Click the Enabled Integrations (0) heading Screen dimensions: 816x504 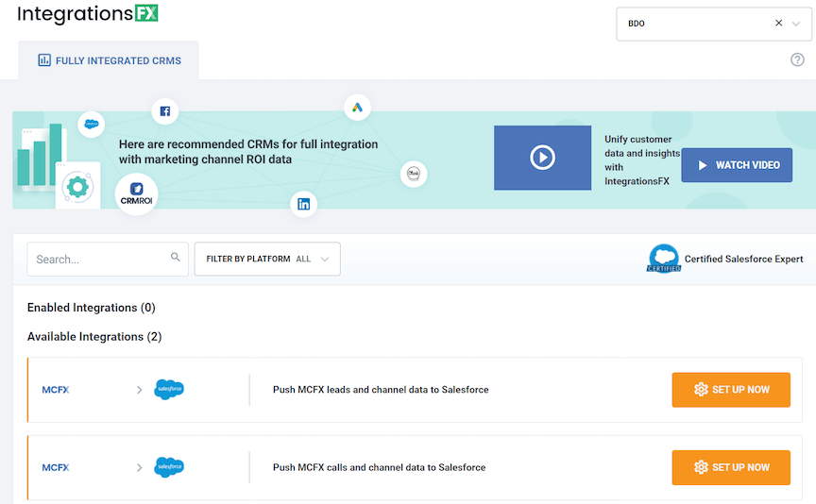tap(91, 308)
